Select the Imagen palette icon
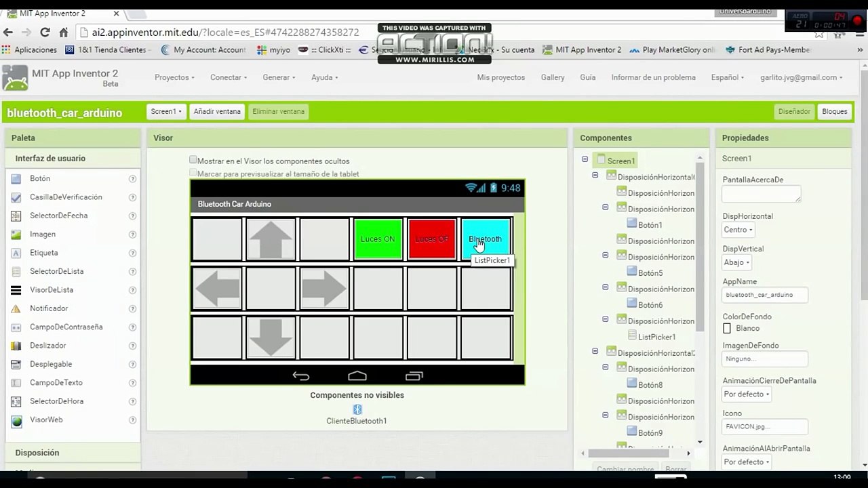868x488 pixels. 16,235
